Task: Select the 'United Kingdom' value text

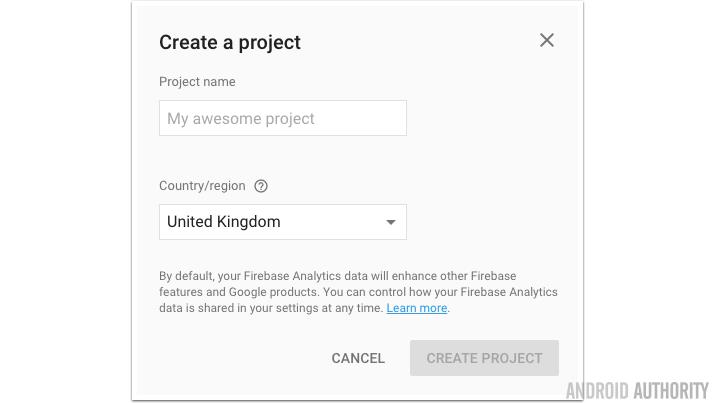Action: 224,222
